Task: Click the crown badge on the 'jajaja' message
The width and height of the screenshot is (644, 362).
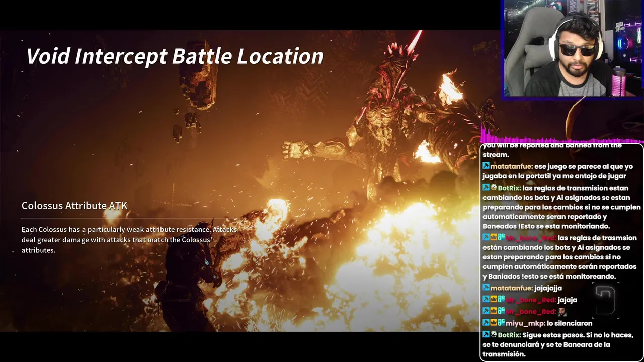Action: pos(494,300)
